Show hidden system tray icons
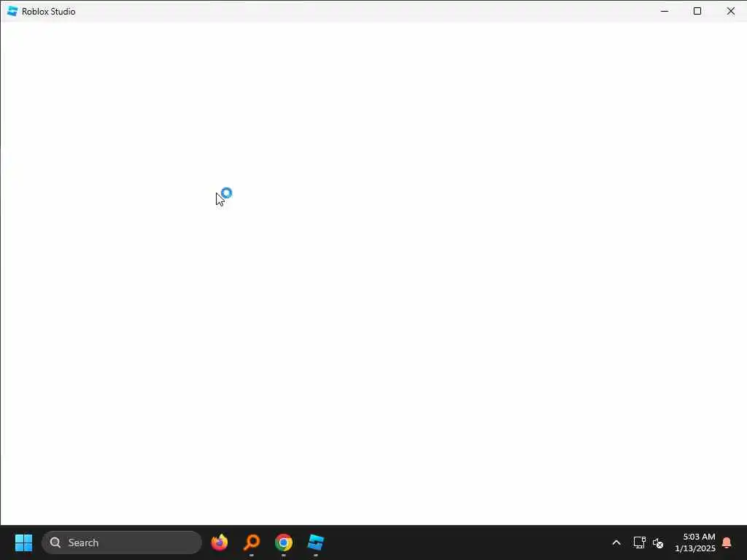The height and width of the screenshot is (560, 747). tap(616, 542)
